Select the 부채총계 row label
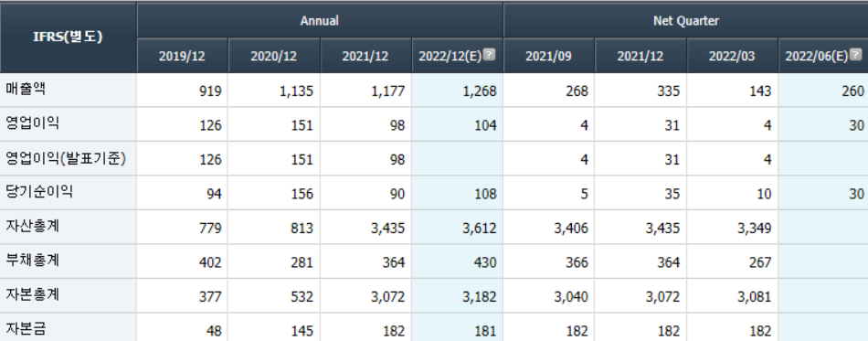Screen dimensions: 868x341 click(32, 261)
